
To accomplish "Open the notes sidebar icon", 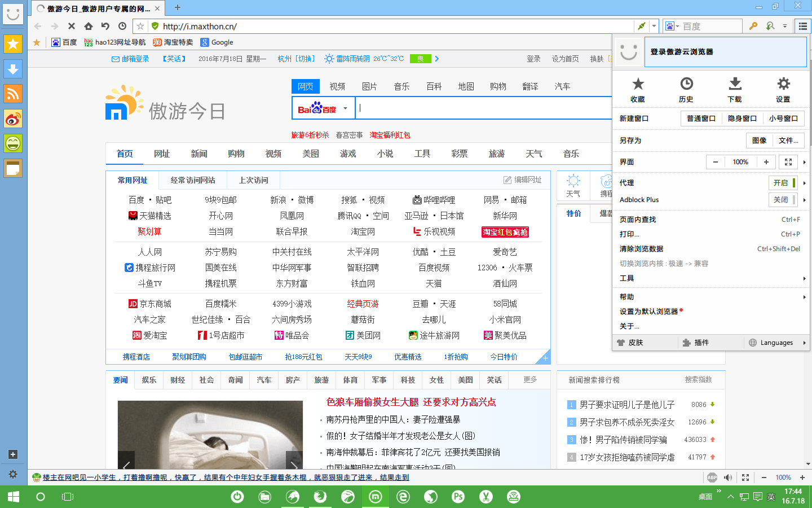I will 13,168.
